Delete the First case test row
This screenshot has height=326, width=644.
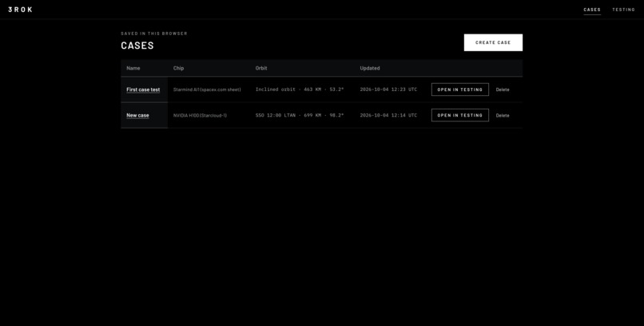click(503, 89)
